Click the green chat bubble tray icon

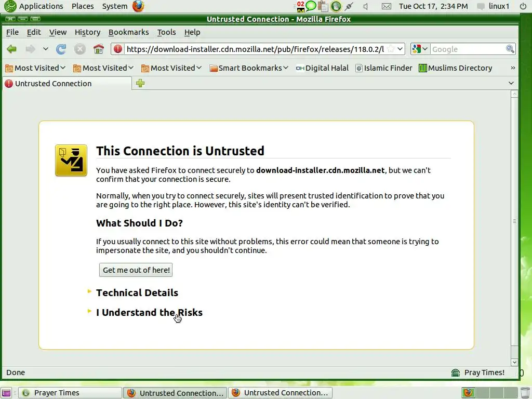[x=311, y=6]
